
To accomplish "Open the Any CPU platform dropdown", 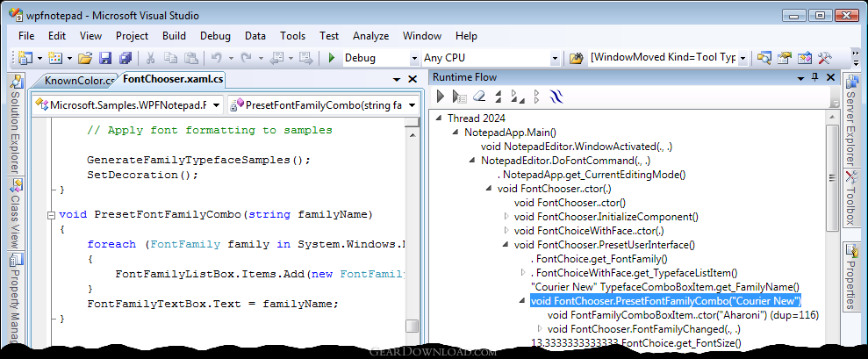I will pos(555,58).
